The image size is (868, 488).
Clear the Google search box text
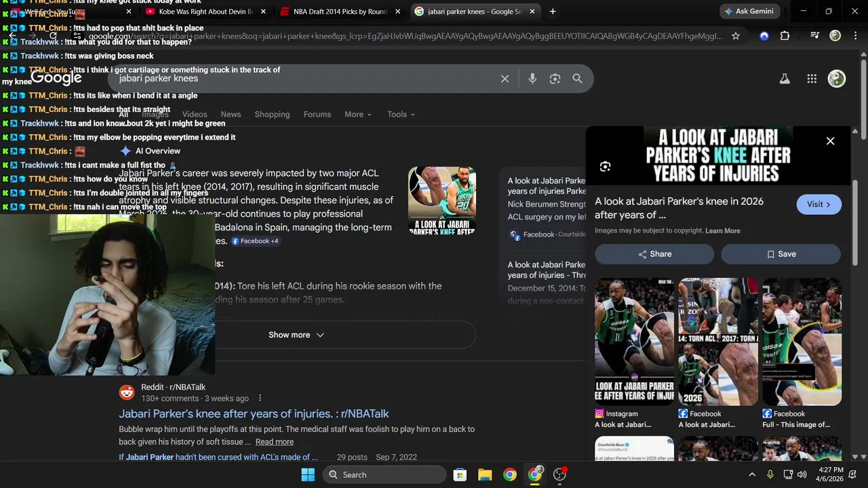point(505,79)
